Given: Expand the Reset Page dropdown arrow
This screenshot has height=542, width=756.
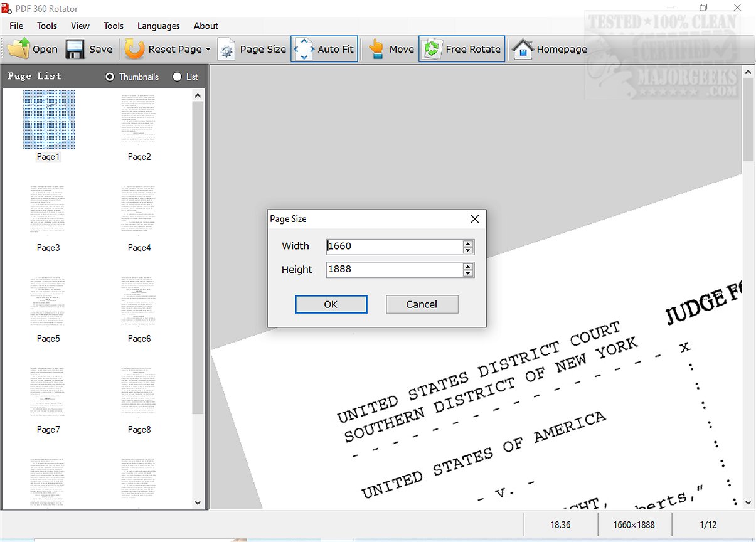Looking at the screenshot, I should pyautogui.click(x=208, y=50).
